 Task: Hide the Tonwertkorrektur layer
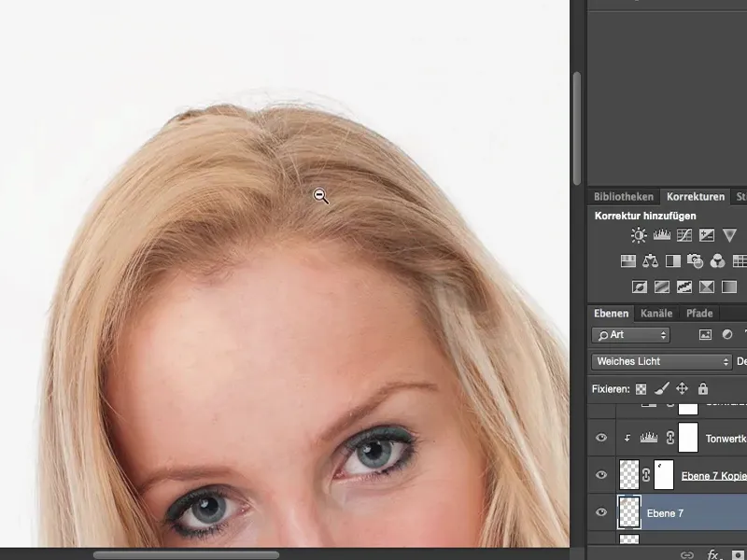(x=601, y=438)
